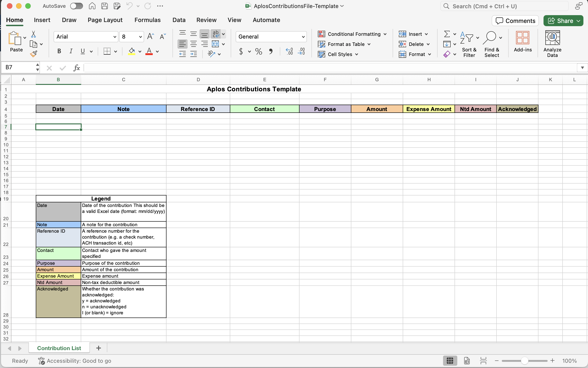Open the General number format dropdown
Image resolution: width=588 pixels, height=368 pixels.
(303, 37)
